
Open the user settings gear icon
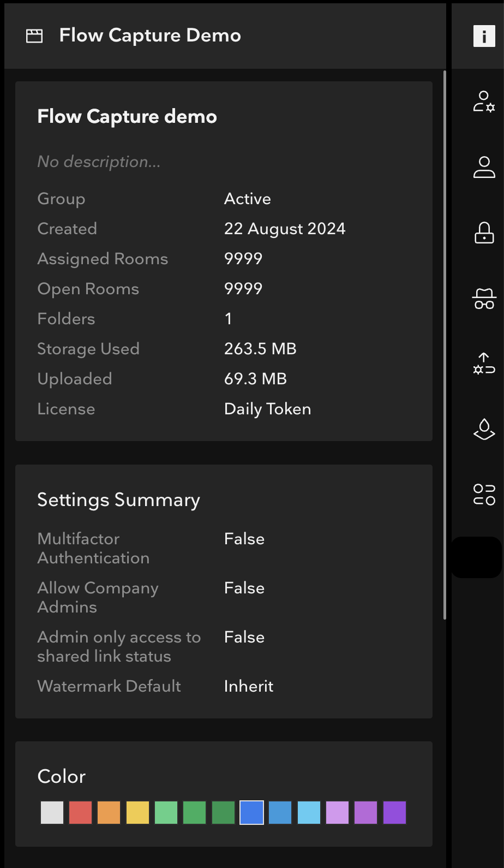point(484,102)
